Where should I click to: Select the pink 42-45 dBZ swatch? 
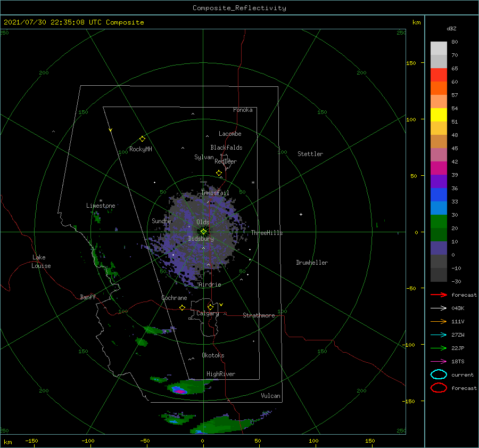pos(439,155)
